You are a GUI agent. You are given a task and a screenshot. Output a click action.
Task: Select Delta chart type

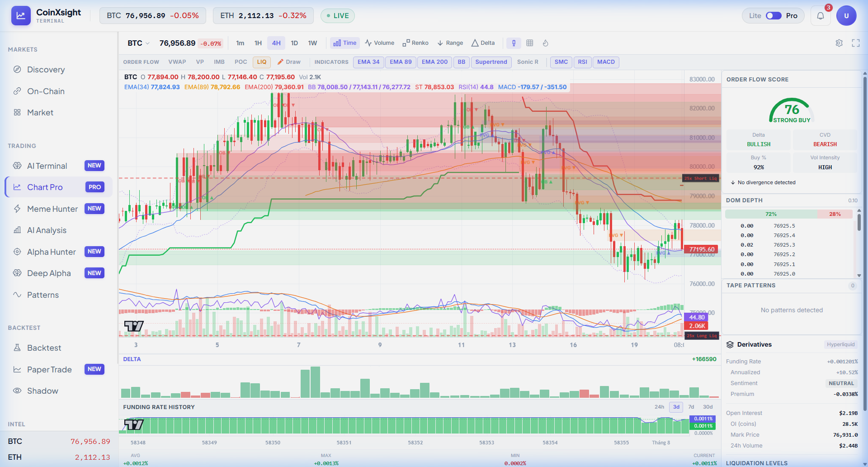tap(483, 43)
